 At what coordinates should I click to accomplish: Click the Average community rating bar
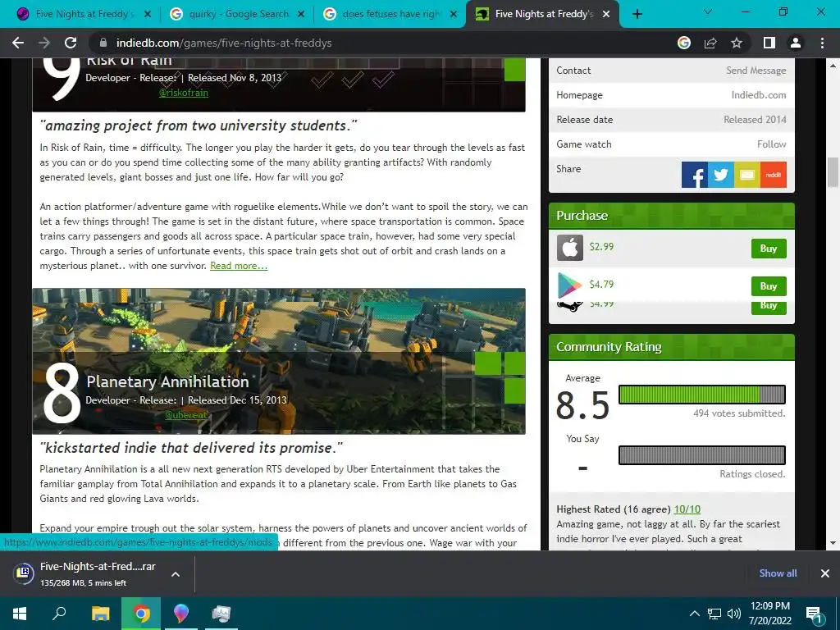coord(702,395)
